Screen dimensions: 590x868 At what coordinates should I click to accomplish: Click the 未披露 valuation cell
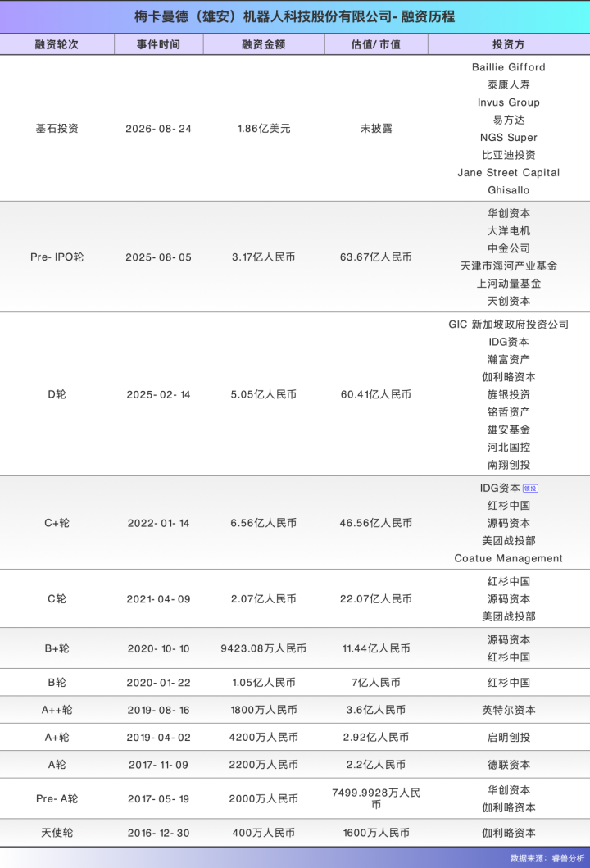376,129
